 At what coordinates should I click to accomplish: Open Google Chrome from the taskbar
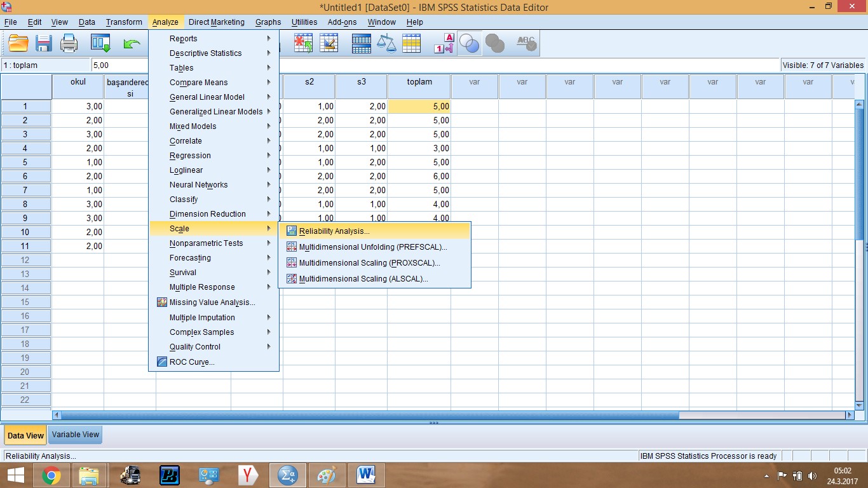[51, 475]
